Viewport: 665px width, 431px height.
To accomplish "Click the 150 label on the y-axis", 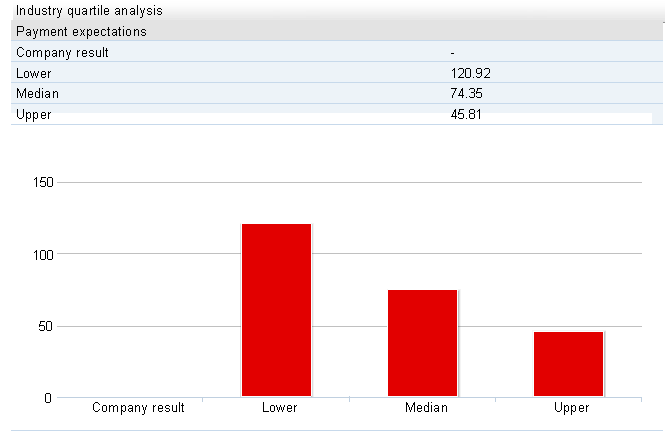I will click(41, 183).
